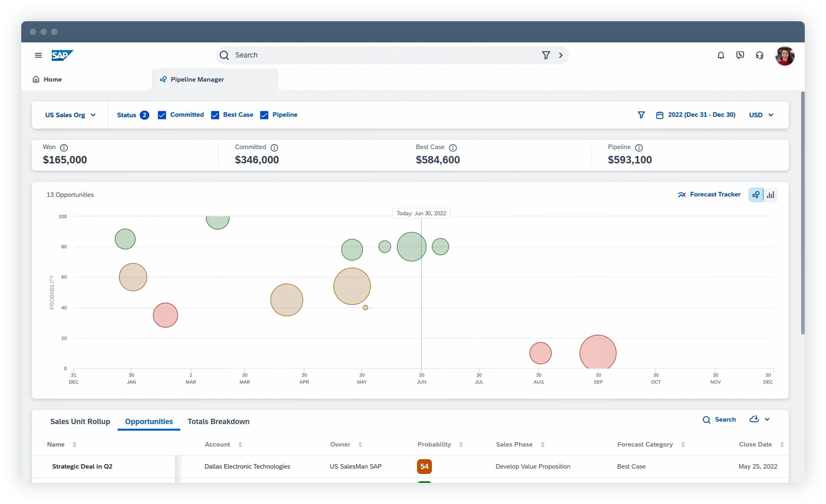The width and height of the screenshot is (826, 504).
Task: Click the Pipeline $593,100 value
Action: [630, 160]
